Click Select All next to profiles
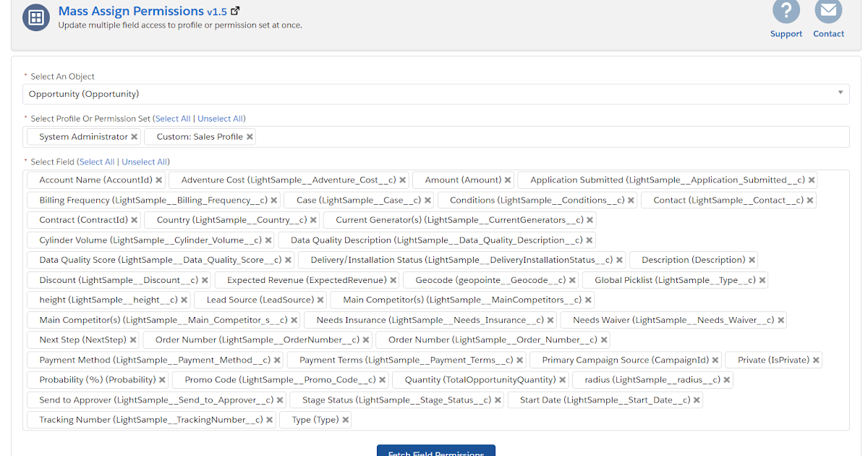 [172, 118]
